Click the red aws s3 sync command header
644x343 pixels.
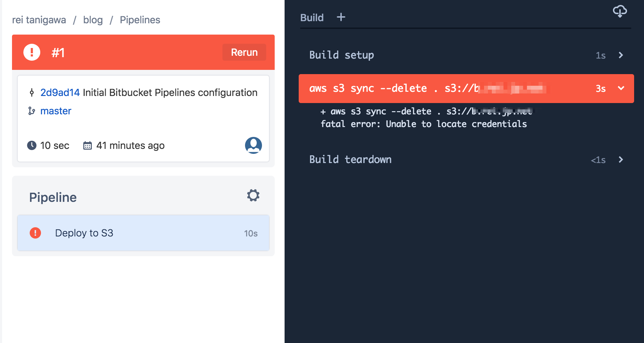(x=466, y=89)
